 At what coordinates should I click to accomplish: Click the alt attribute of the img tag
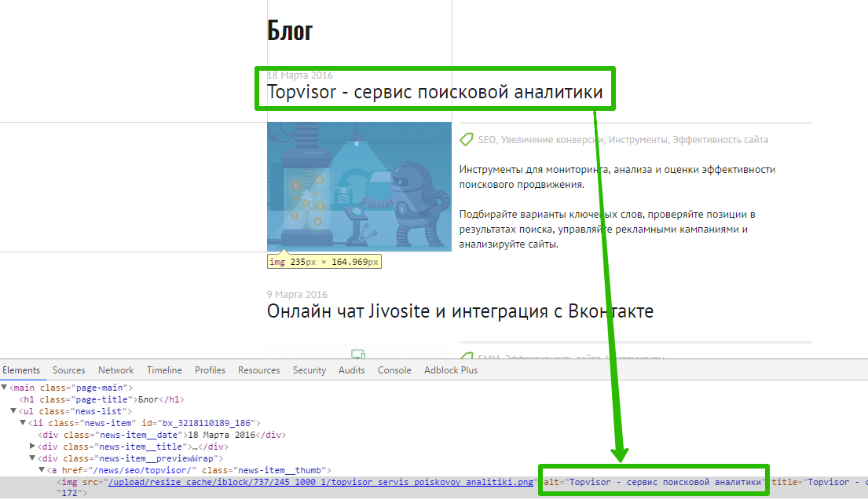point(654,482)
